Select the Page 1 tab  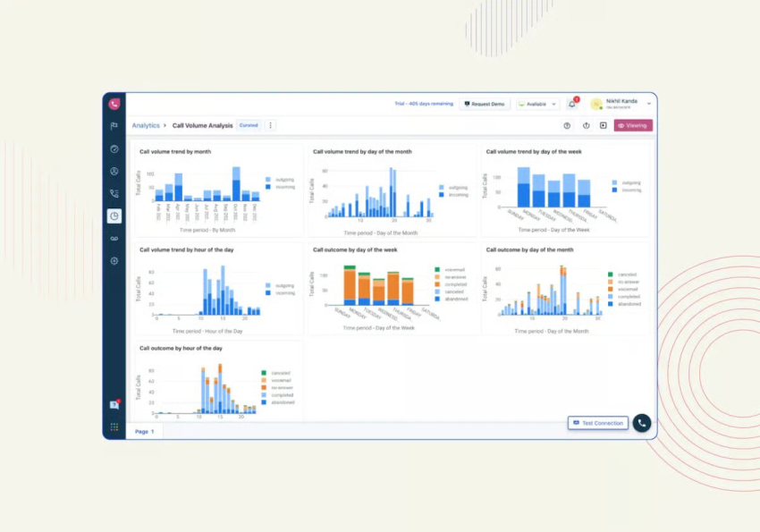click(x=144, y=432)
